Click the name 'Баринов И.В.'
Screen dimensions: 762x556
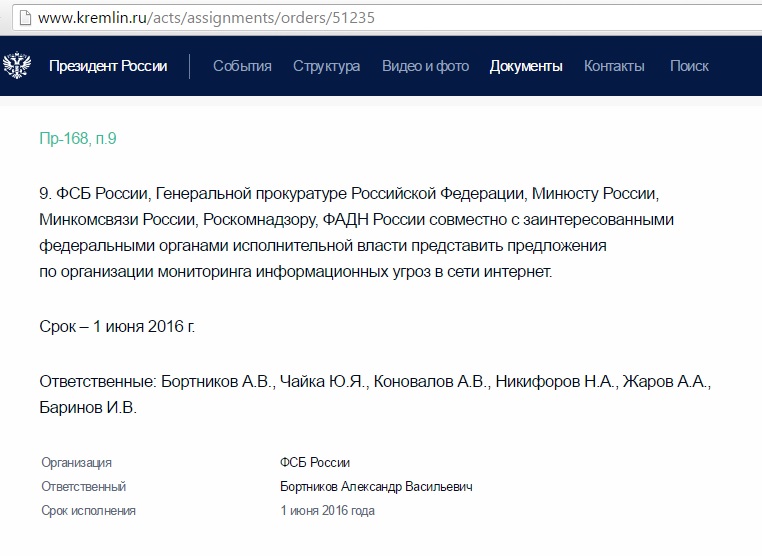point(88,407)
